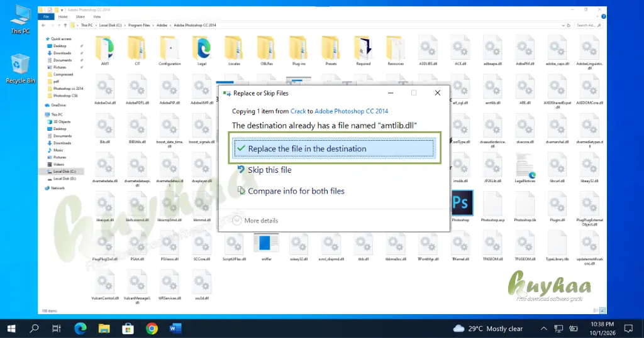Open Microsoft Store from taskbar

pyautogui.click(x=128, y=329)
